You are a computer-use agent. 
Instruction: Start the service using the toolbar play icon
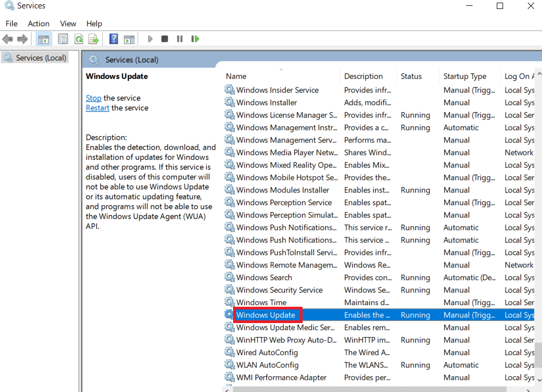[x=150, y=38]
